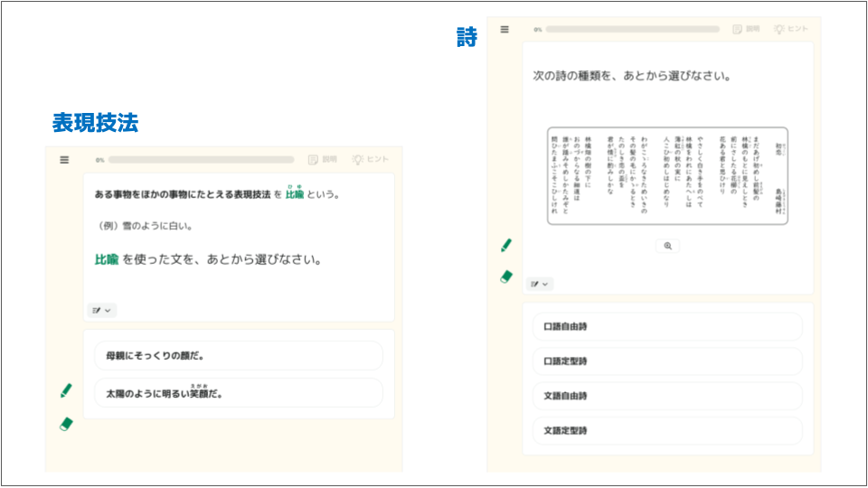
Task: Open hamburger menu in 詩 panel
Action: click(x=505, y=30)
